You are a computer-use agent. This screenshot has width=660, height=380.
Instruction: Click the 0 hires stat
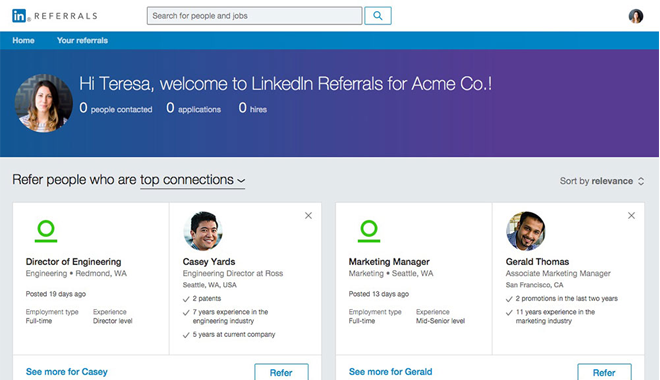[253, 108]
